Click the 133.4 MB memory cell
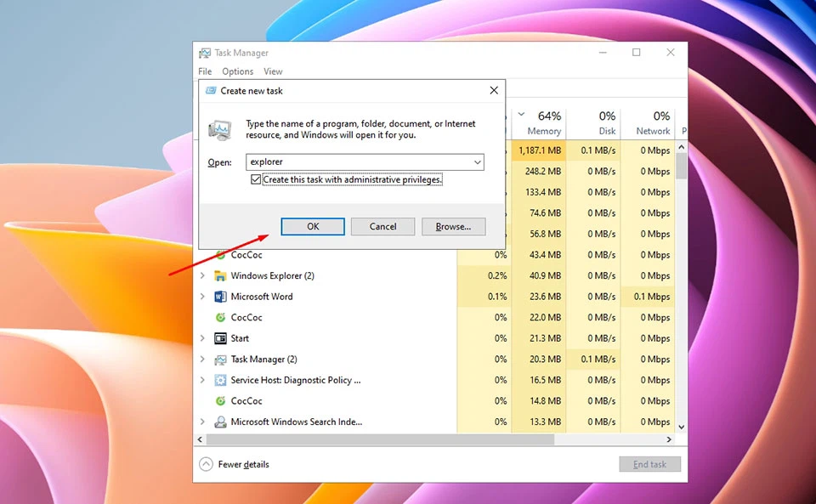816x504 pixels. pos(539,192)
